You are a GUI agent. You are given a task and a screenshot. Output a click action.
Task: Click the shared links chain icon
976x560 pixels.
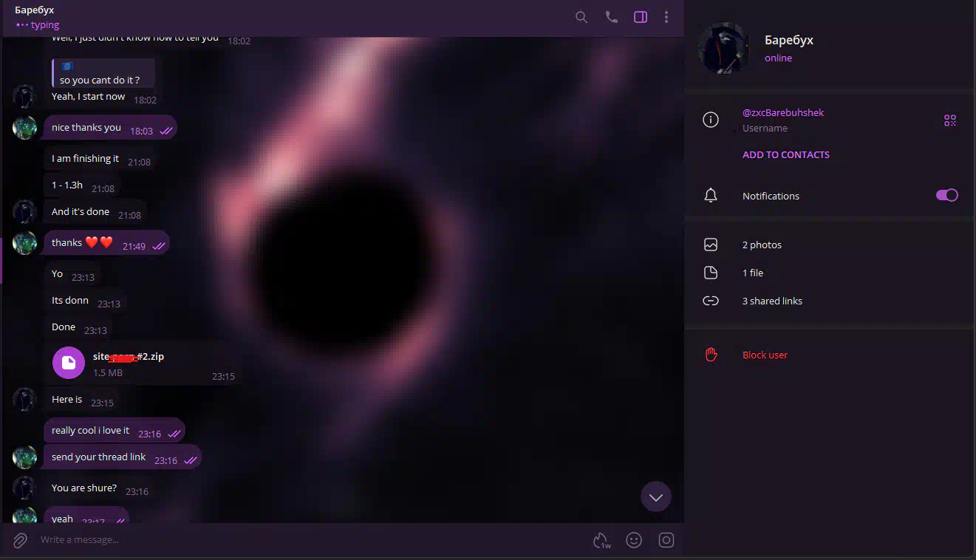[x=711, y=301]
